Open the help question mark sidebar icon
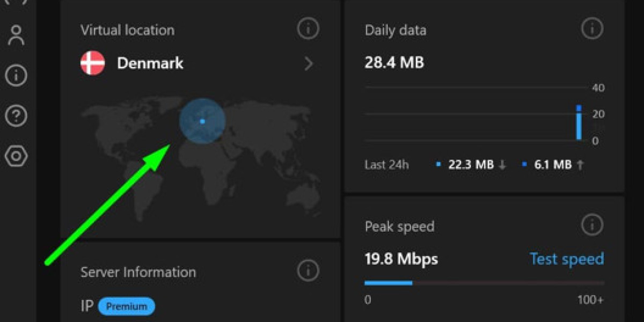The height and width of the screenshot is (322, 644). pyautogui.click(x=17, y=115)
